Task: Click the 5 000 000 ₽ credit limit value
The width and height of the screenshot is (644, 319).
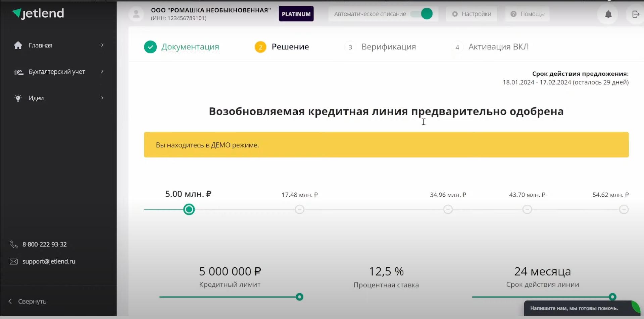Action: pyautogui.click(x=230, y=271)
